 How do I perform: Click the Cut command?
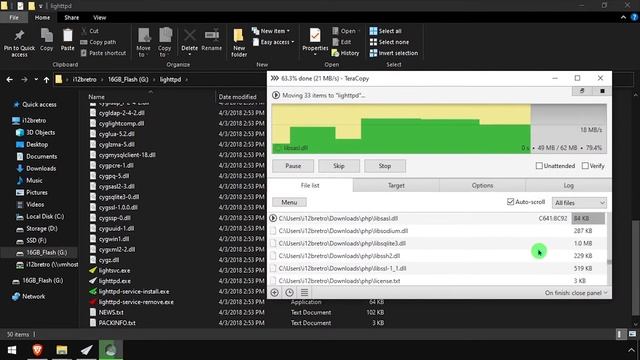click(90, 31)
